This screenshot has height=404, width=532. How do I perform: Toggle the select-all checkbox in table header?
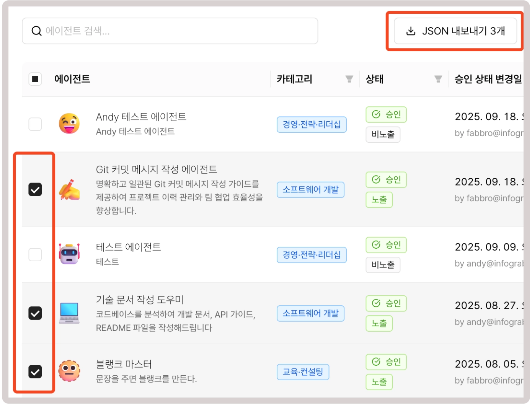coord(35,79)
